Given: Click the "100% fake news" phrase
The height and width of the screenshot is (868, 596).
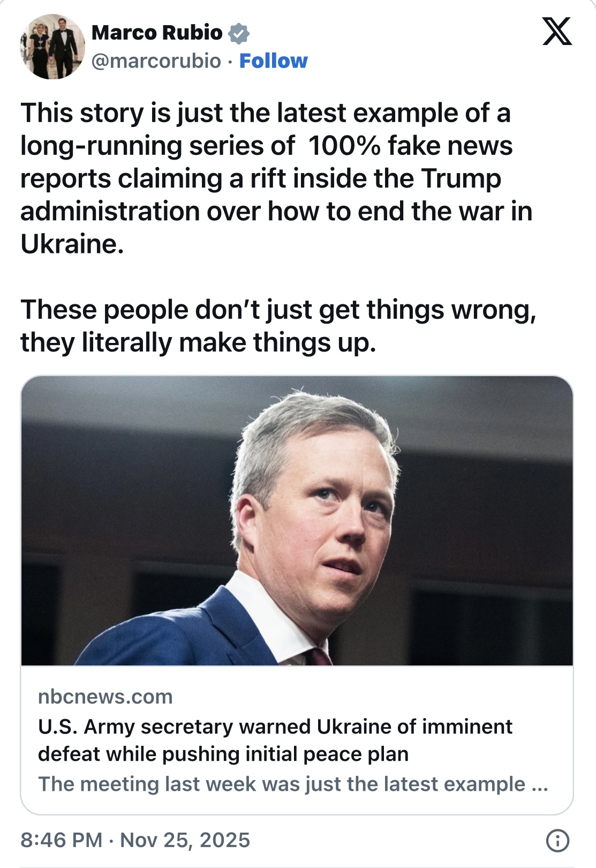Looking at the screenshot, I should click(410, 146).
